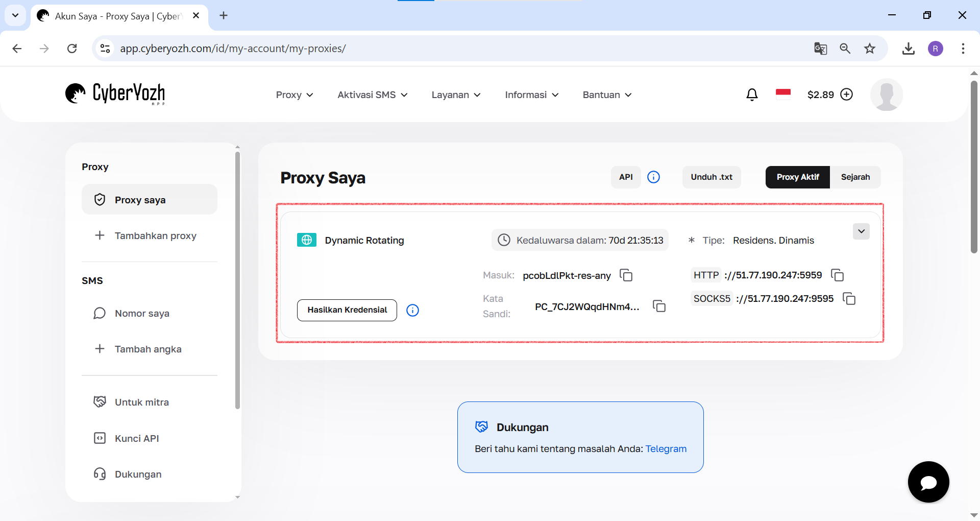Open the Aktivasi SMS dropdown
The height and width of the screenshot is (521, 980).
[372, 95]
